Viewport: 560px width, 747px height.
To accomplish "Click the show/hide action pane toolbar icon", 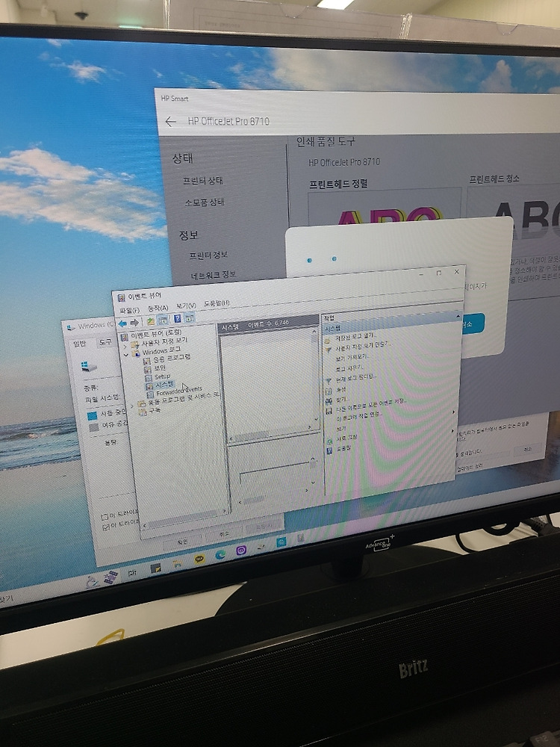I will click(190, 317).
